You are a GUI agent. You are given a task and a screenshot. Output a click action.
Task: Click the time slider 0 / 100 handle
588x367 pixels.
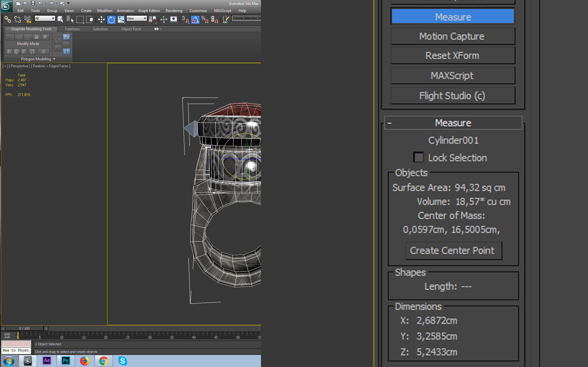24,328
